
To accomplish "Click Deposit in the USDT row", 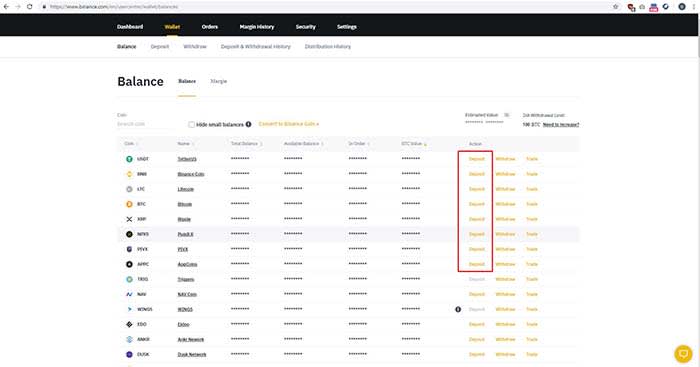I will [476, 159].
